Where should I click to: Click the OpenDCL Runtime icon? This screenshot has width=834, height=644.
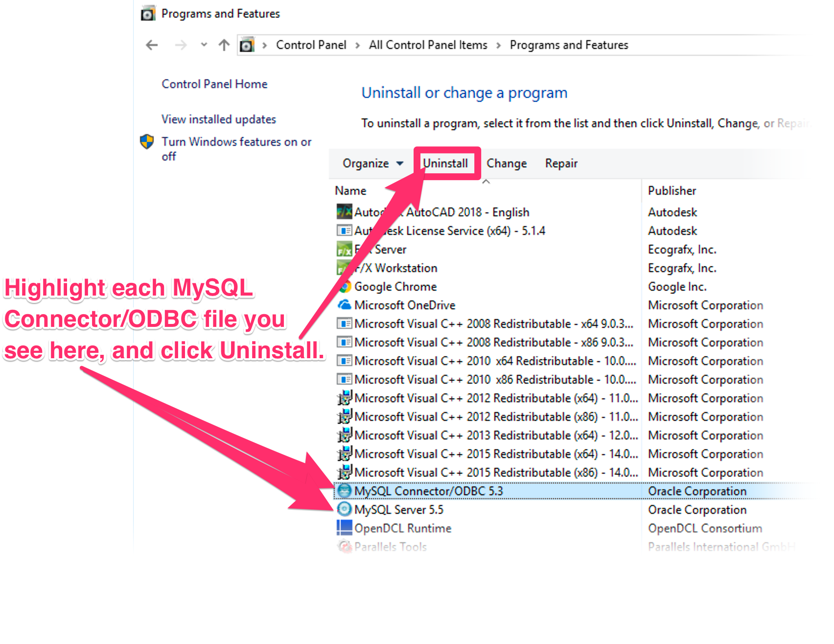(344, 528)
